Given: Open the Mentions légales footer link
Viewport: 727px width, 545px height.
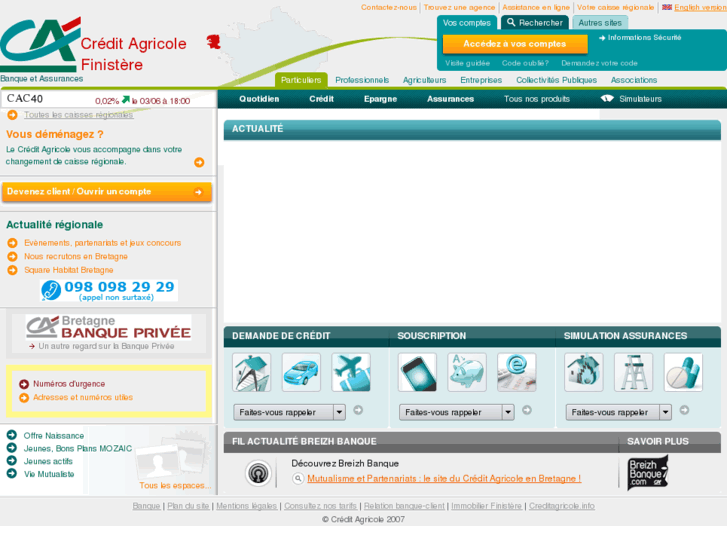Looking at the screenshot, I should [x=246, y=506].
